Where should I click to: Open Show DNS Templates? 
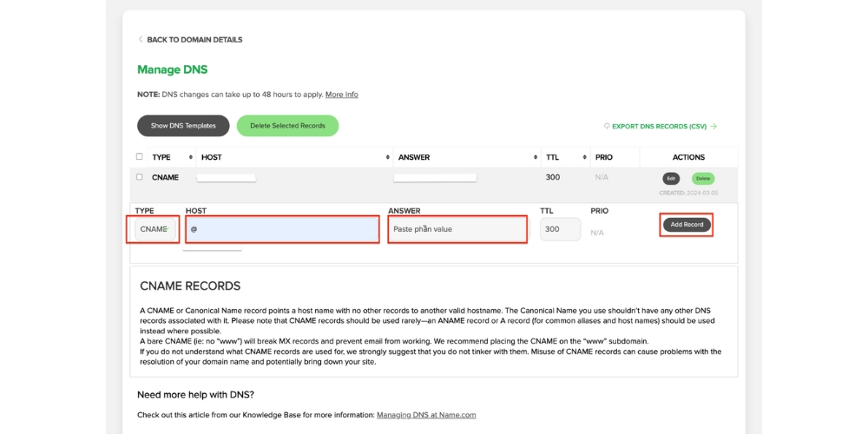click(x=183, y=126)
